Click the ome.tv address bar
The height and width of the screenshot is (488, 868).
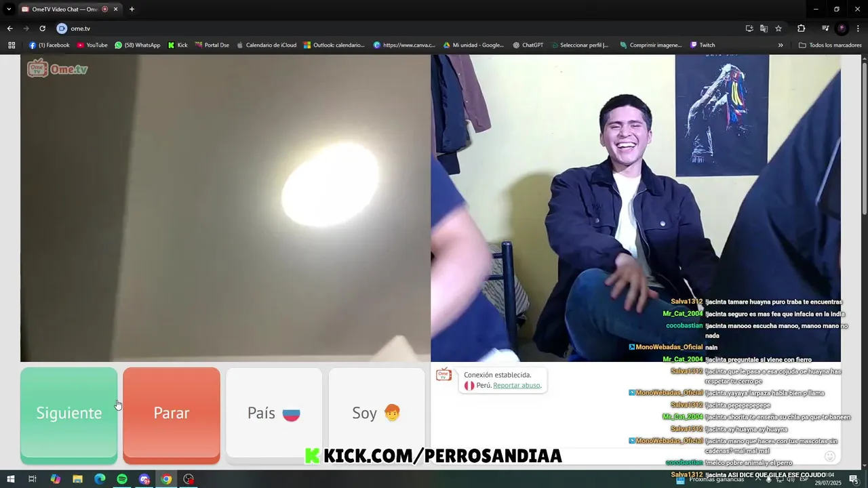(x=400, y=28)
